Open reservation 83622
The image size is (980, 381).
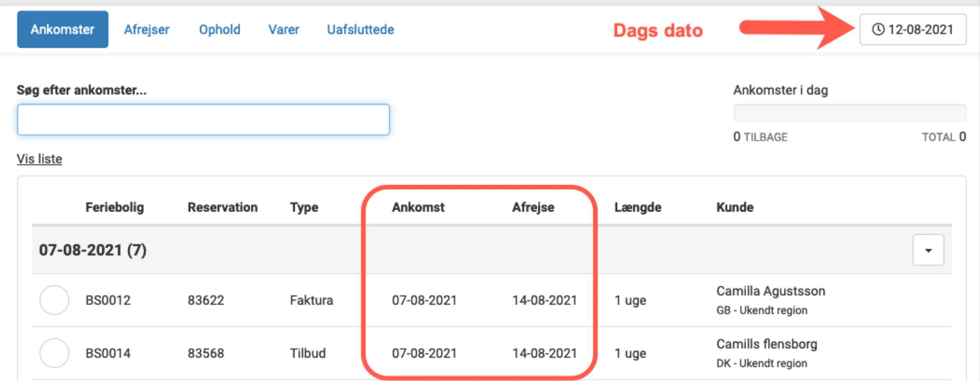click(206, 300)
